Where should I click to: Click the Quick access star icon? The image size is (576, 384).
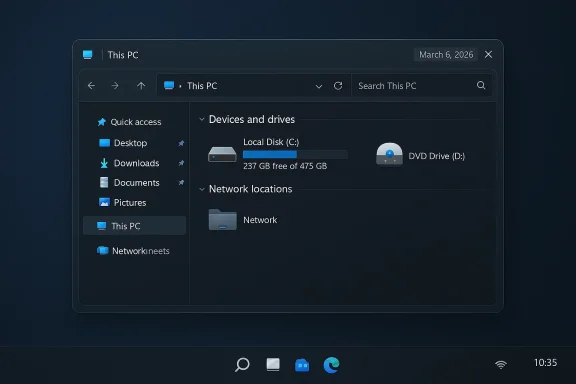tap(102, 122)
